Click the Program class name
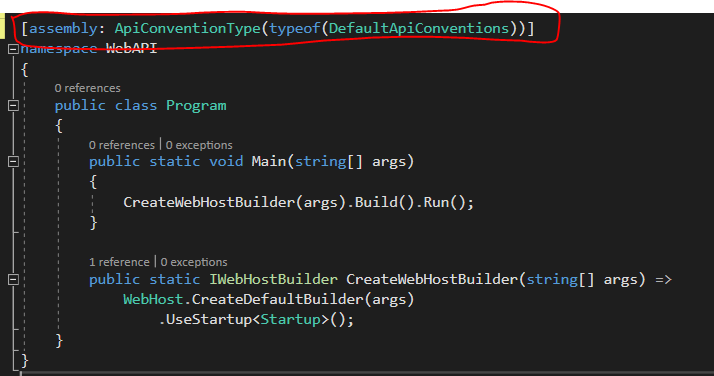The image size is (714, 376). pyautogui.click(x=196, y=106)
